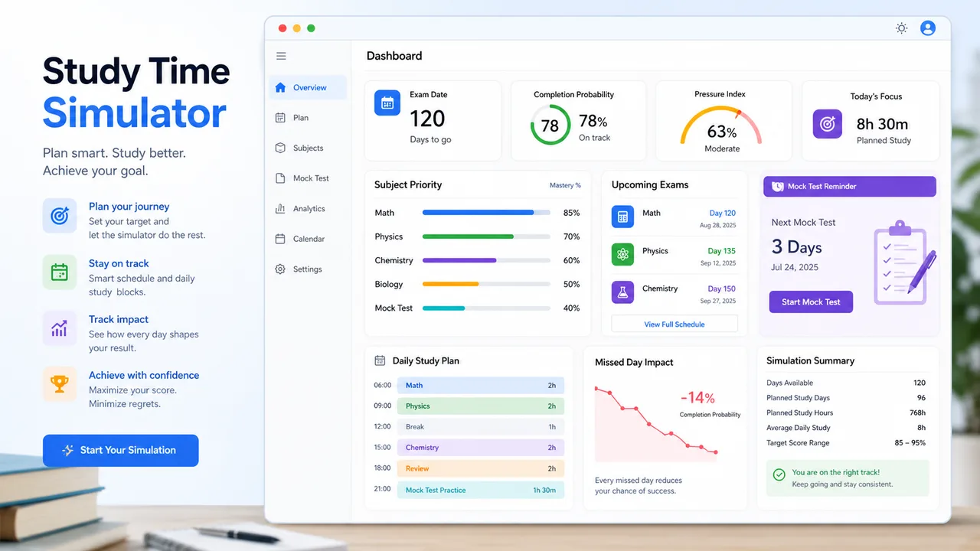The image size is (980, 551).
Task: Open the hamburger menu icon
Action: pos(281,56)
